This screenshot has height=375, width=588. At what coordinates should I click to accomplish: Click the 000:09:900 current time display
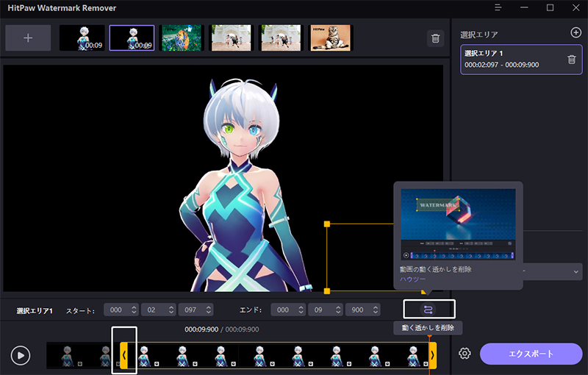201,329
